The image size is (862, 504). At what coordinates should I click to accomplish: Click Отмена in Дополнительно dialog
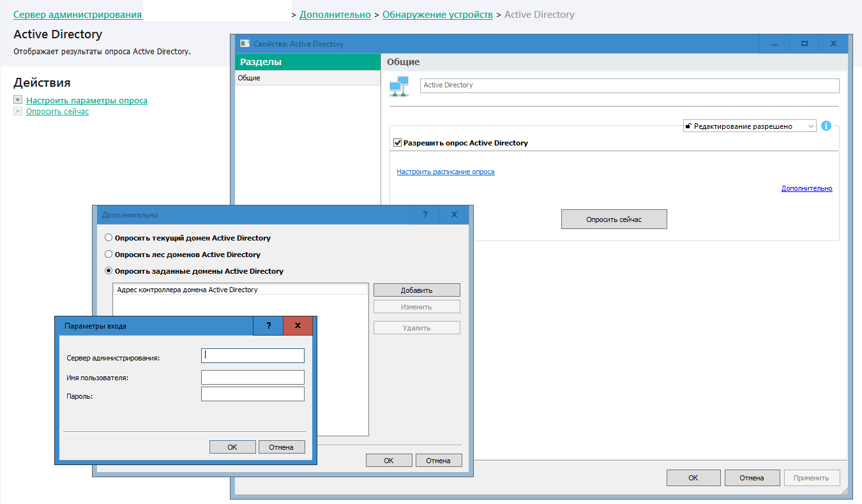(439, 461)
